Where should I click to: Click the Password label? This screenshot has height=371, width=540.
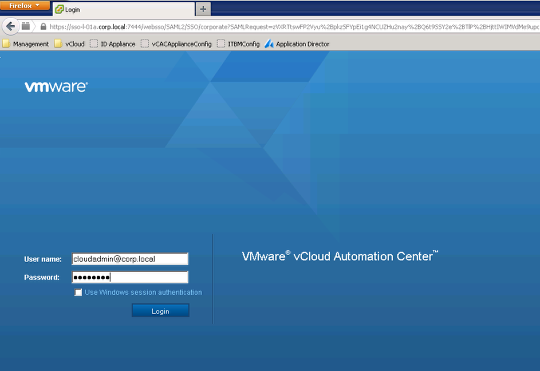coord(42,277)
